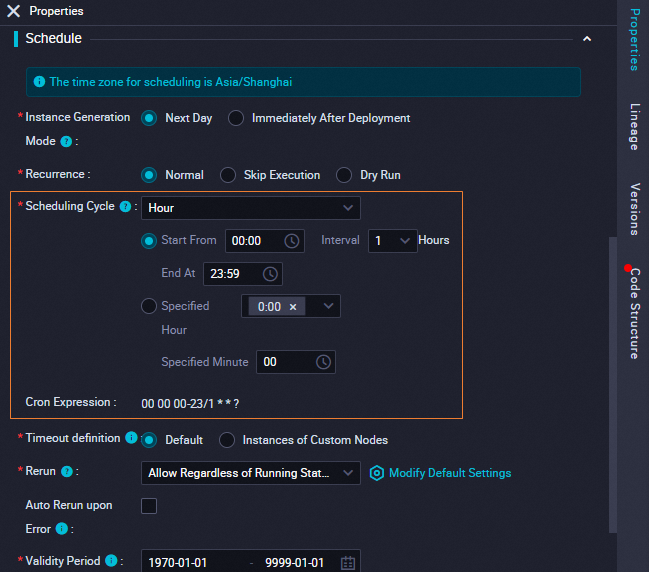
Task: Select Instances of Custom Nodes timeout
Action: tap(227, 440)
